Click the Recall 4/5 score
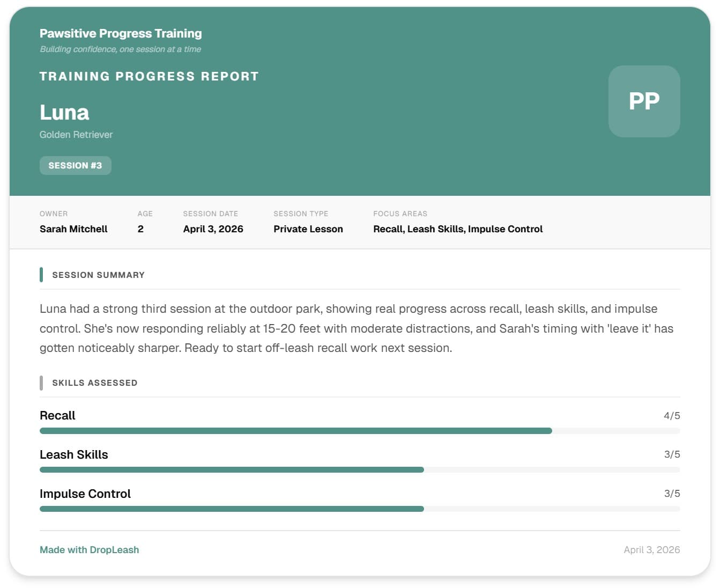 click(672, 415)
